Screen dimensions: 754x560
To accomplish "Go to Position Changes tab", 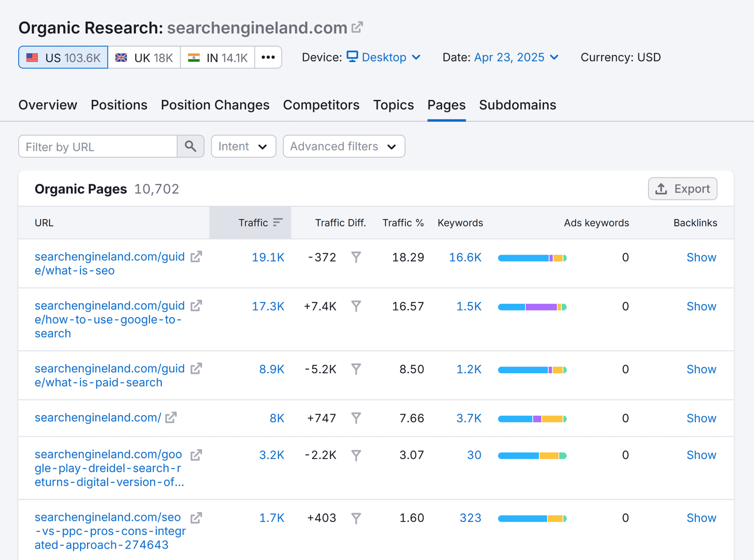I will pyautogui.click(x=215, y=105).
